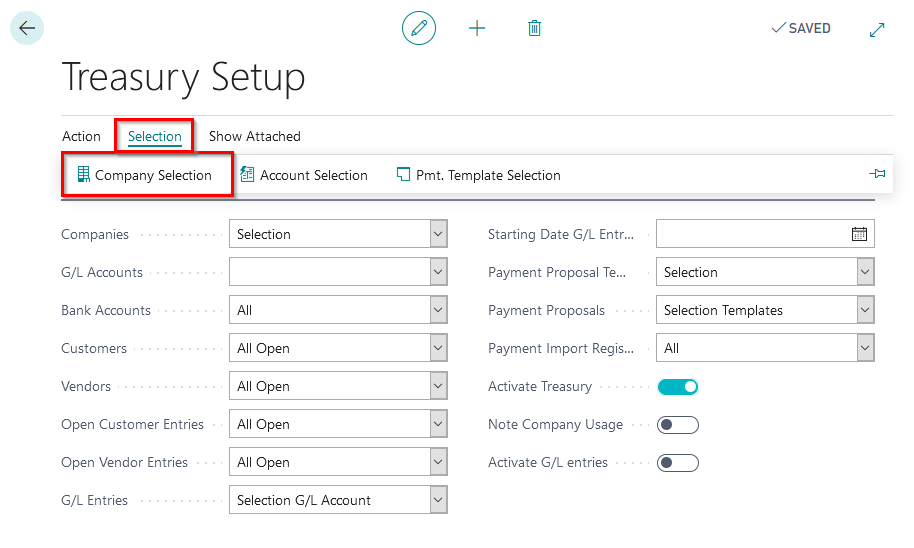
Task: Expand the Companies dropdown
Action: pos(438,234)
